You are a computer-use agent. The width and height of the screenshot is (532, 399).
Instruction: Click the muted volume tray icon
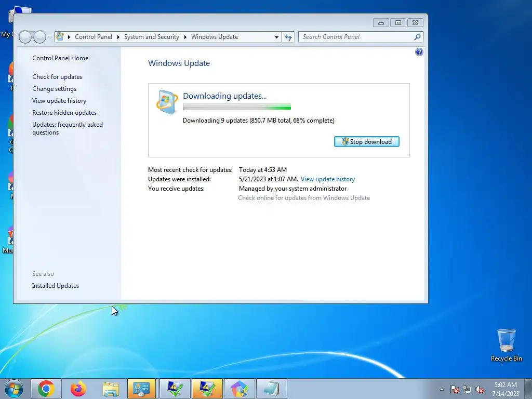click(480, 389)
